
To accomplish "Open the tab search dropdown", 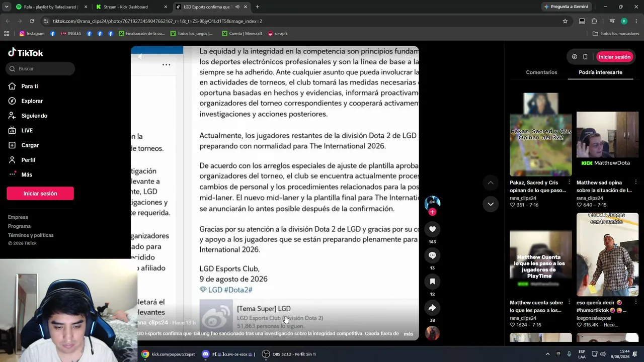I will click(7, 7).
